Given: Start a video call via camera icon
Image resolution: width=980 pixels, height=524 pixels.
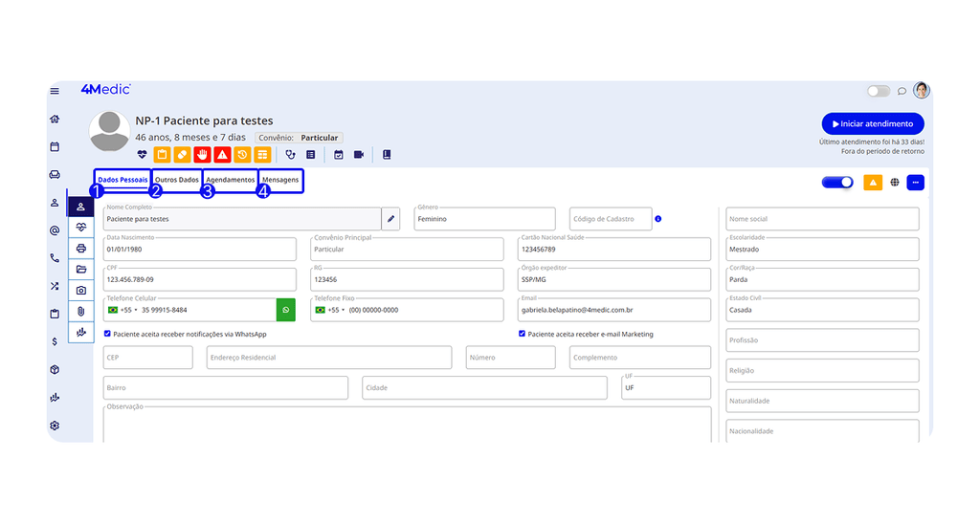Looking at the screenshot, I should (x=359, y=155).
